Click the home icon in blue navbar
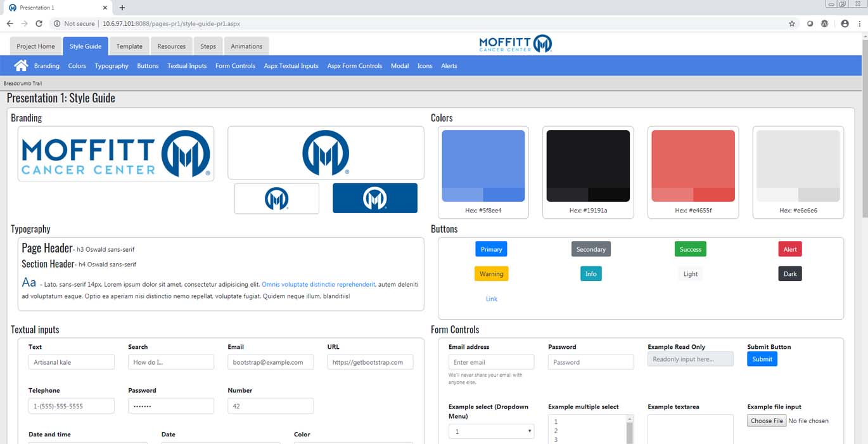Image resolution: width=868 pixels, height=444 pixels. [x=21, y=65]
